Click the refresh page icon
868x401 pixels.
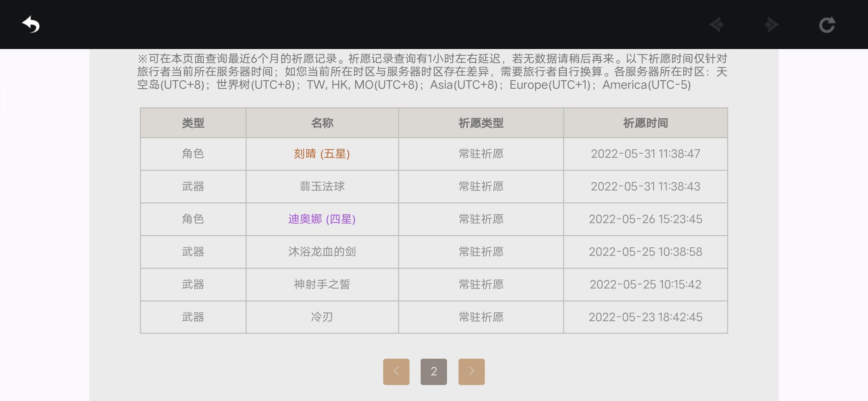click(827, 25)
